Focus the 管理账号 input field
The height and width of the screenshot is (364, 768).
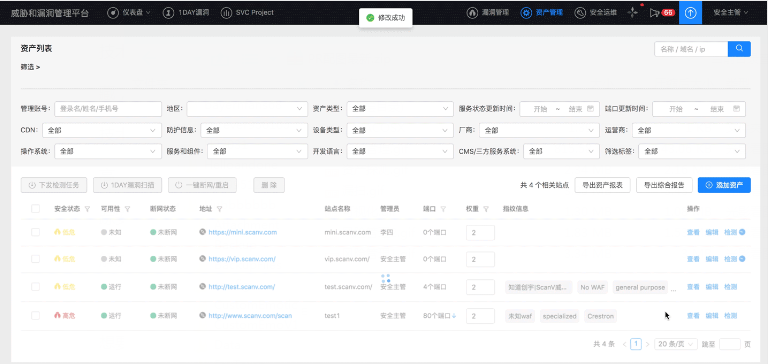tap(108, 109)
